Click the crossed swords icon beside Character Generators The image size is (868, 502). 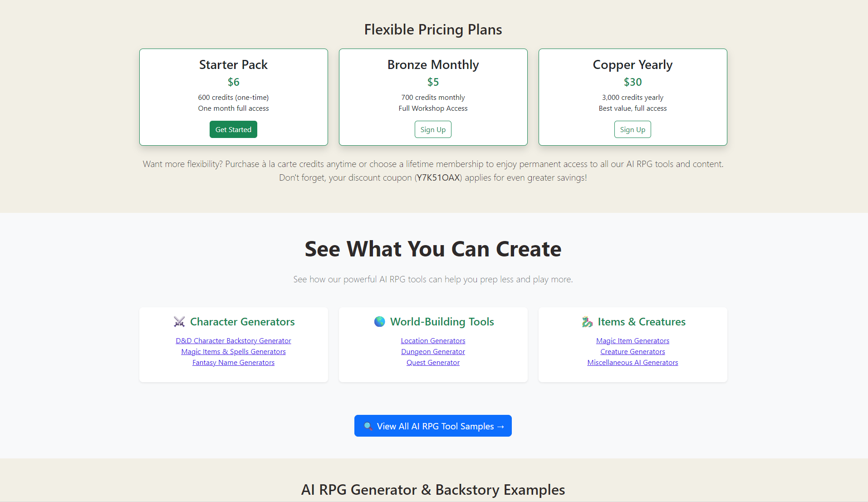179,322
